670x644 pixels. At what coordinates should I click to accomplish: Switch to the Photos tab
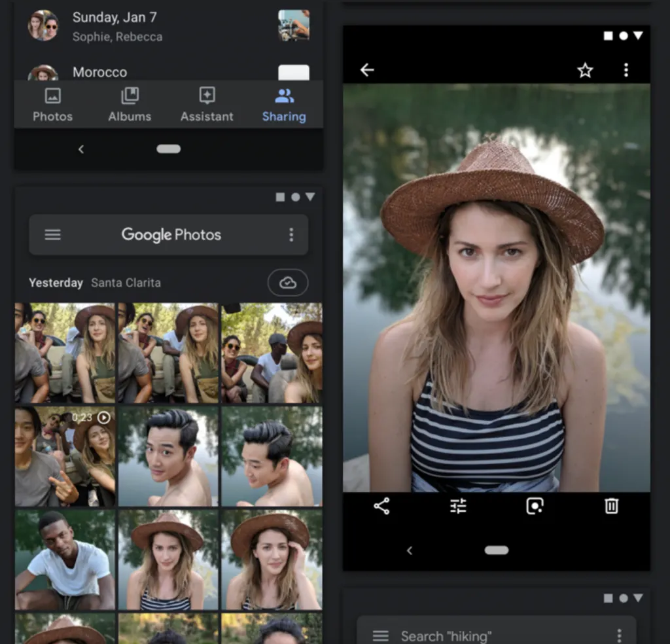[52, 105]
